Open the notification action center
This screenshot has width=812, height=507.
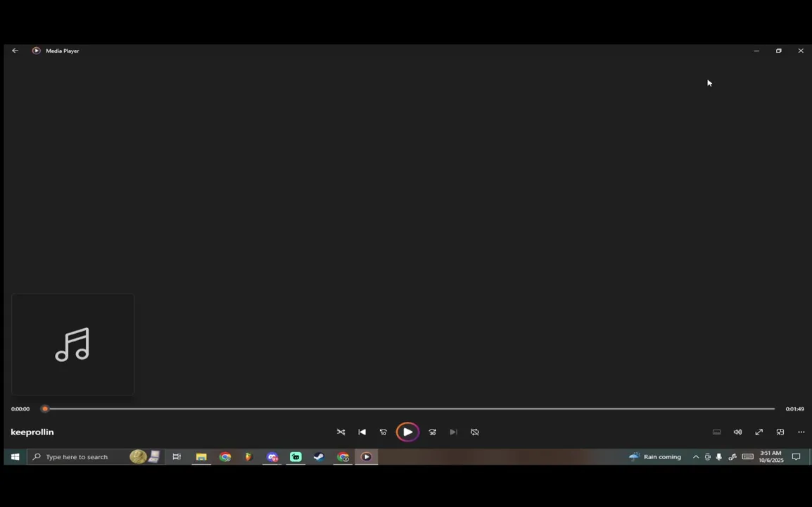tap(797, 457)
